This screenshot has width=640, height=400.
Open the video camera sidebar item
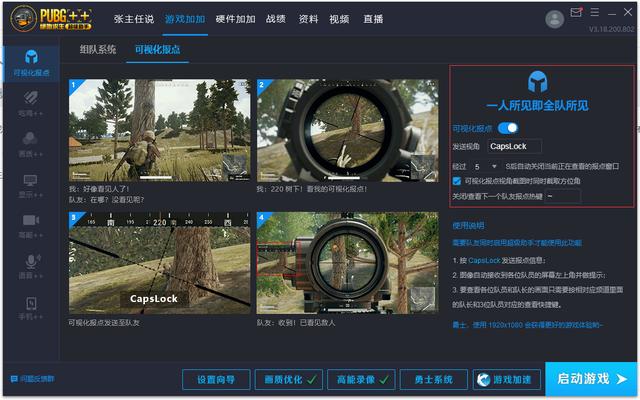tap(31, 226)
